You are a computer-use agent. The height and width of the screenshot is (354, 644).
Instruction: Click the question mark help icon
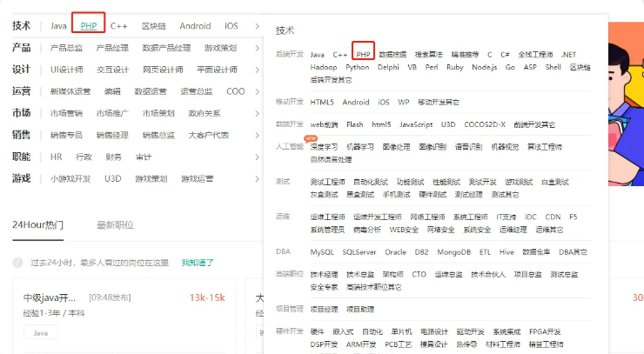click(x=17, y=263)
